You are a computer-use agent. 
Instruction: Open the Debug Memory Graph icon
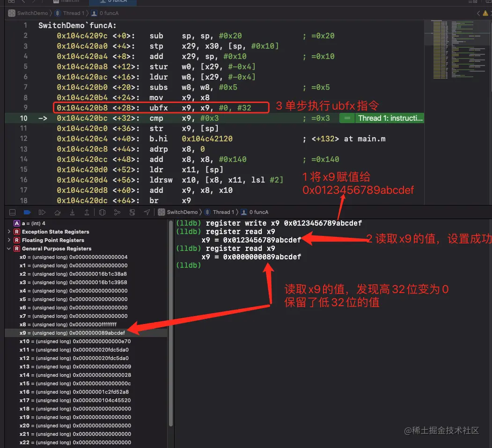pos(117,212)
